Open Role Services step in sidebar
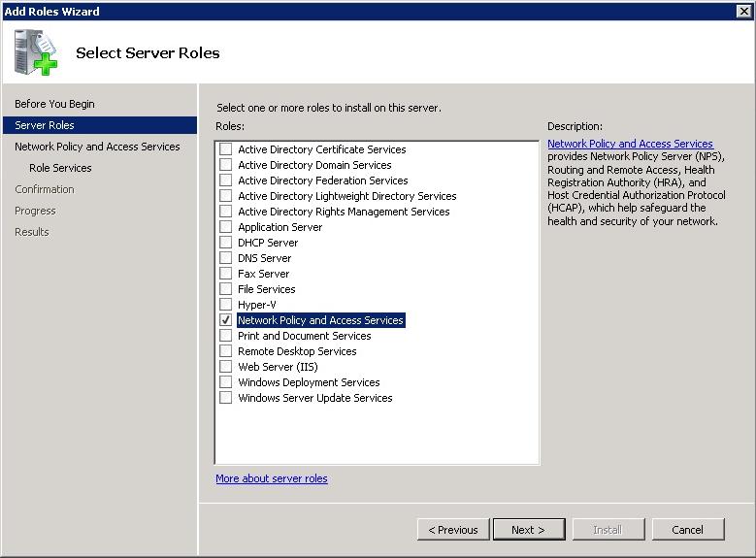The image size is (756, 558). click(60, 168)
